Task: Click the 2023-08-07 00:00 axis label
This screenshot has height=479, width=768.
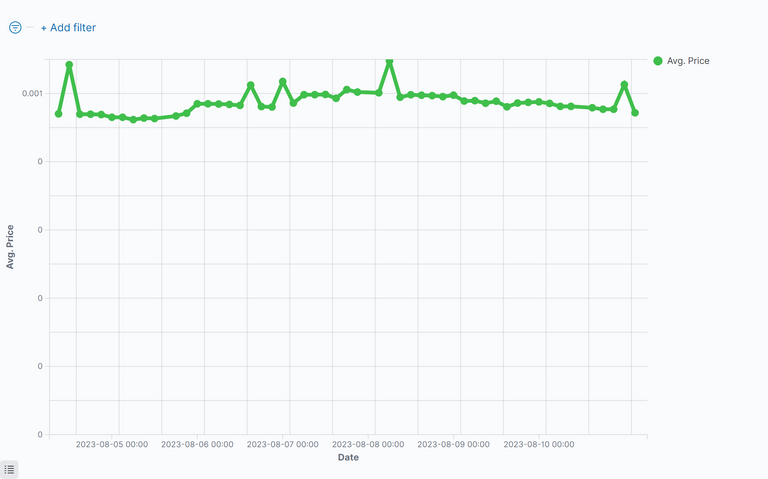Action: click(x=283, y=444)
